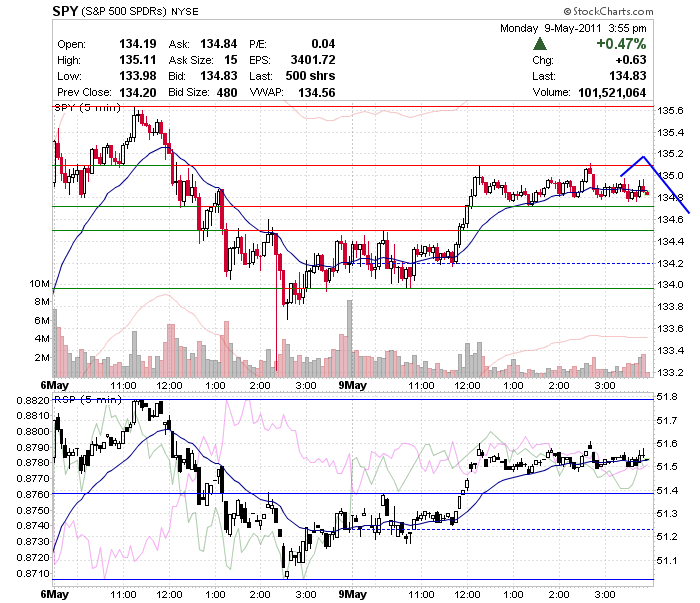Click the RSP (5 min) chart label

[x=88, y=399]
